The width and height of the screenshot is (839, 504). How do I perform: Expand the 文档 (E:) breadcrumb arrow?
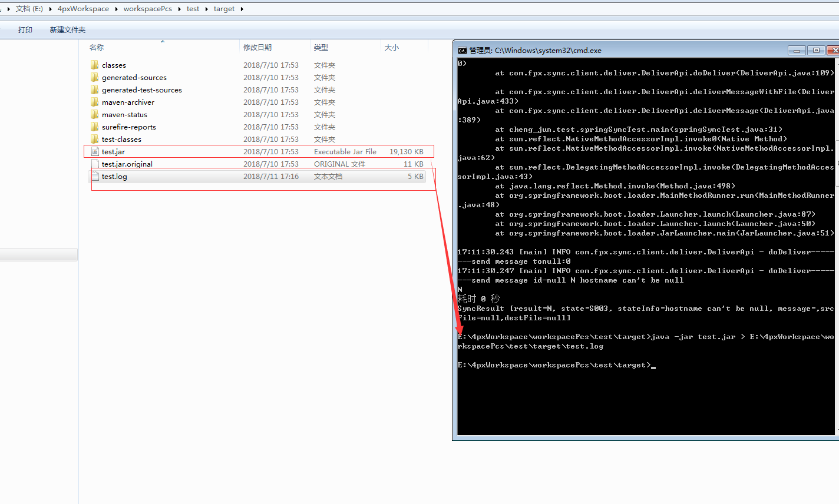pos(50,9)
